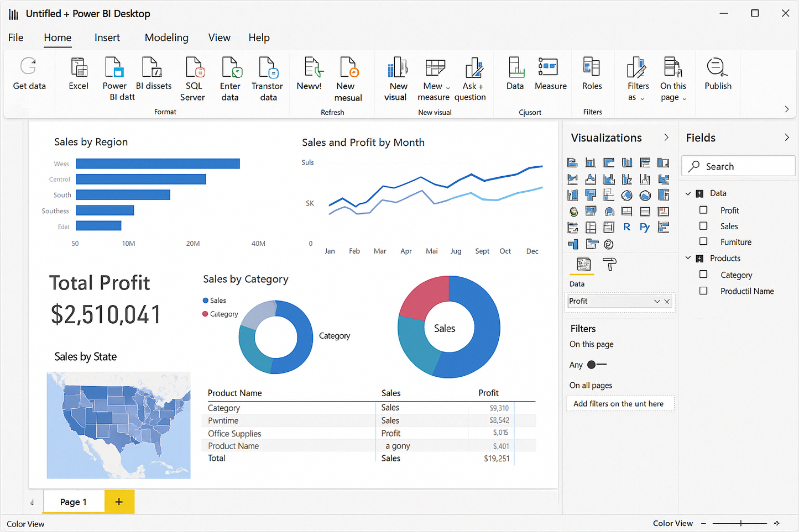Click the Publish icon in ribbon
The image size is (799, 532).
pos(717,67)
